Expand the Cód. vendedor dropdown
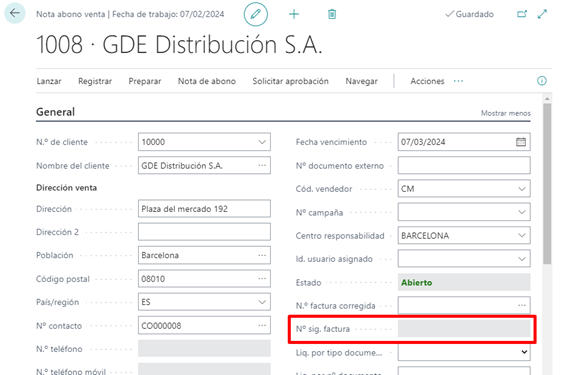 pos(522,189)
